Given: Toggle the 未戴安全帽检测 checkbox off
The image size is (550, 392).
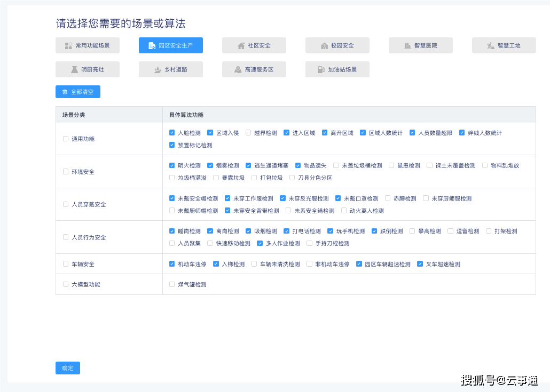Looking at the screenshot, I should point(172,198).
